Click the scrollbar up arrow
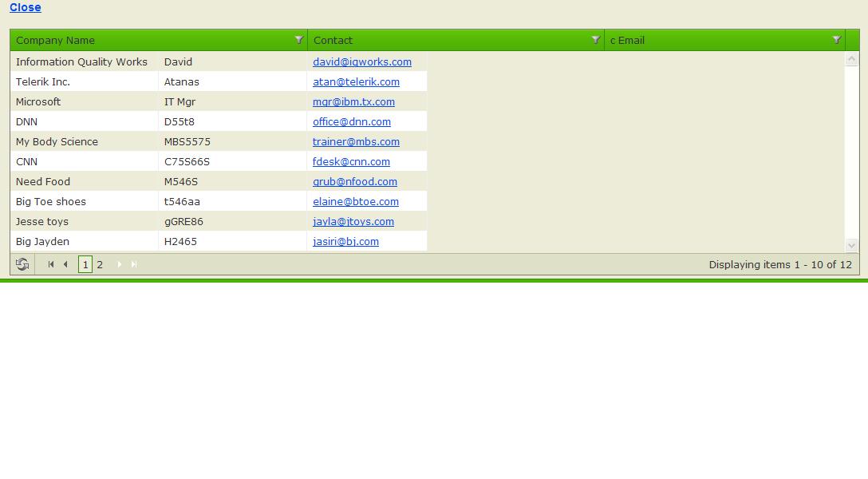 [x=851, y=59]
